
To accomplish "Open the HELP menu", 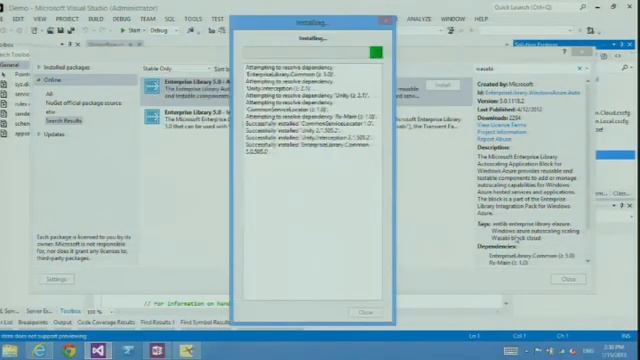I will pos(481,19).
